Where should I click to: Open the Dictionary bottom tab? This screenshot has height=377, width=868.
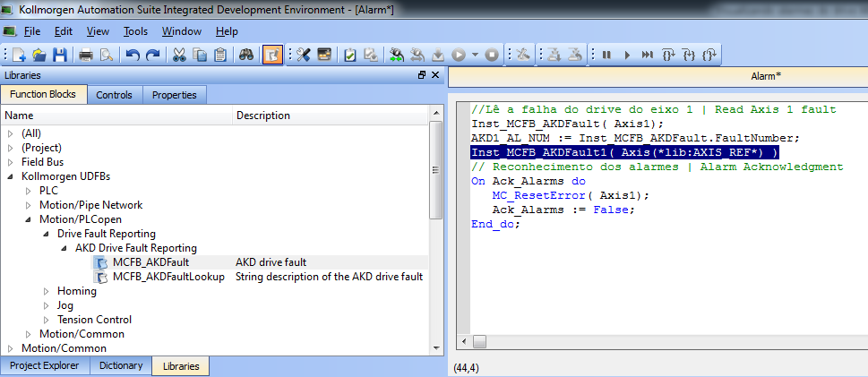tap(121, 366)
